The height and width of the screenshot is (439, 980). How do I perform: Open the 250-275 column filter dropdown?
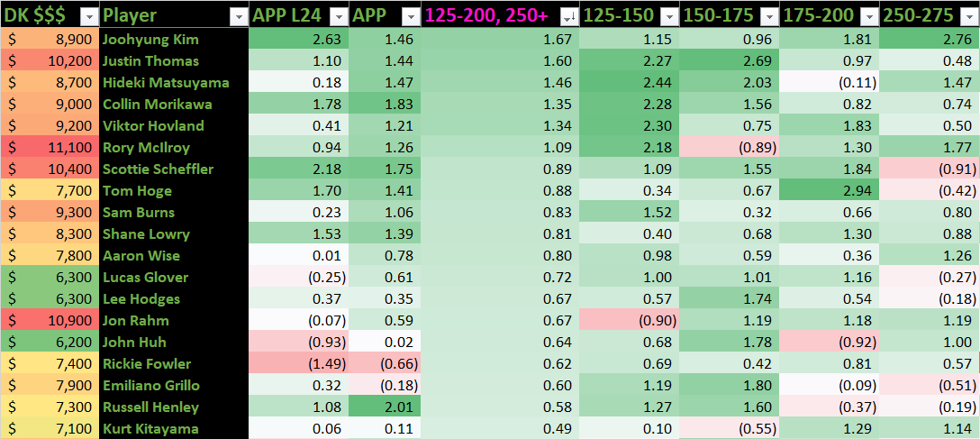[969, 17]
